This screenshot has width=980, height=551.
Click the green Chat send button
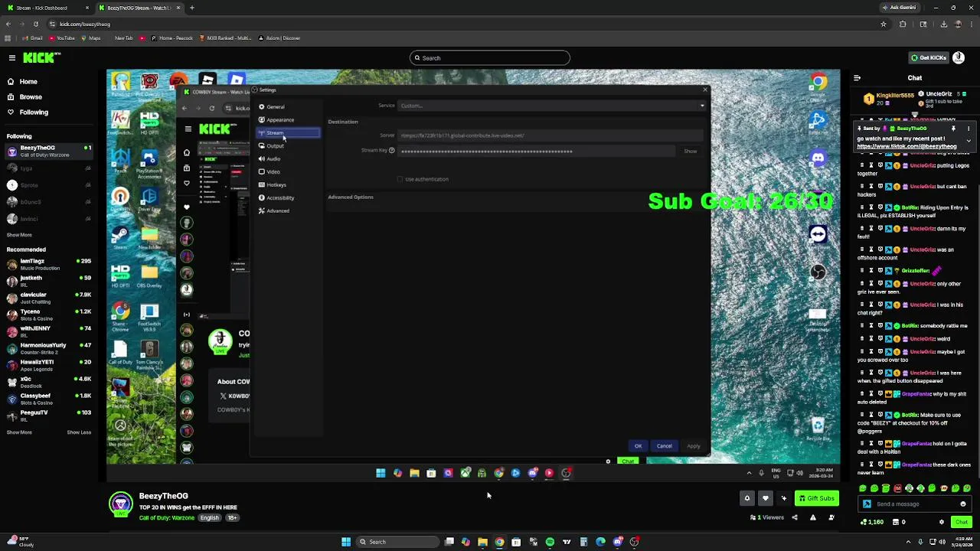click(x=962, y=522)
